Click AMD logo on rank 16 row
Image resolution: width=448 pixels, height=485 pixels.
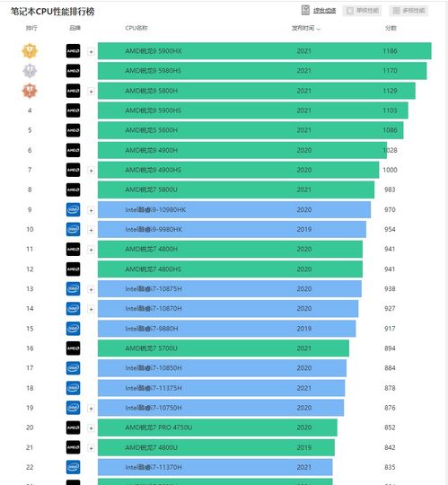coord(74,348)
